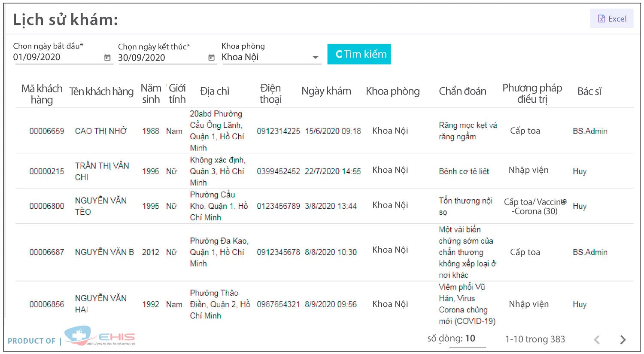This screenshot has width=644, height=354.
Task: Click diagnosis Viêm phổi Vũ Hán COVID-19
Action: [467, 304]
